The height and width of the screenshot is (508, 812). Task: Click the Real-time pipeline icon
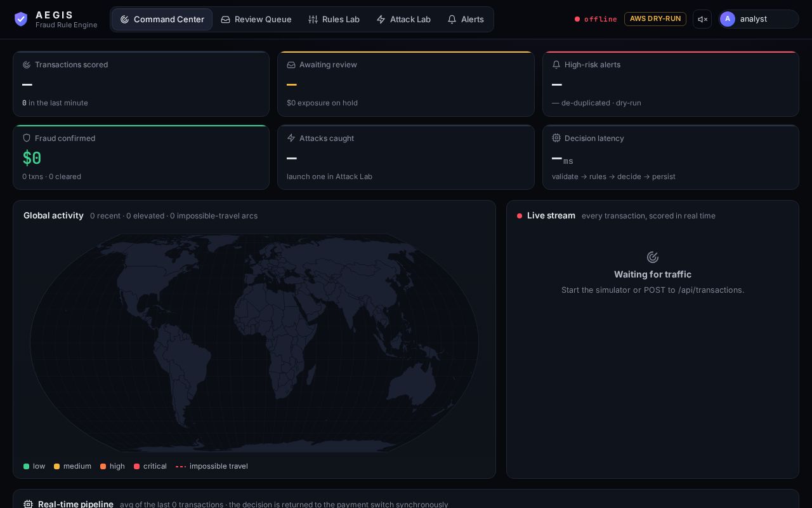pyautogui.click(x=28, y=504)
